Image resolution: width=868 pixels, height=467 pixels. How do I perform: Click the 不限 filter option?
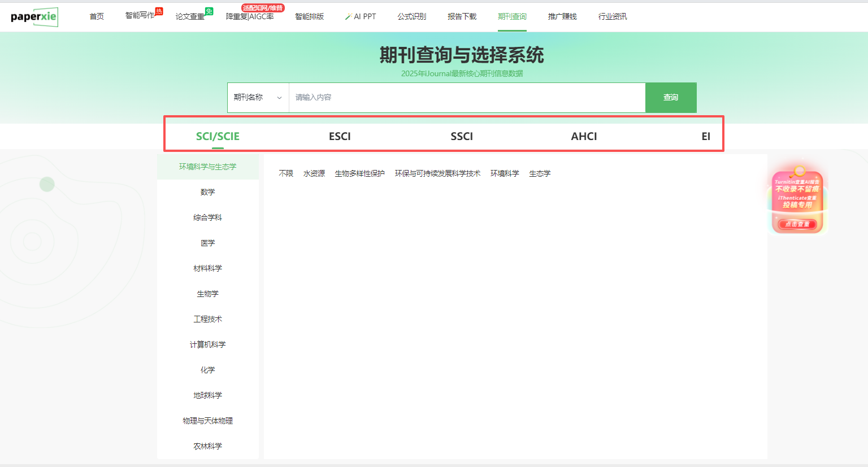286,173
